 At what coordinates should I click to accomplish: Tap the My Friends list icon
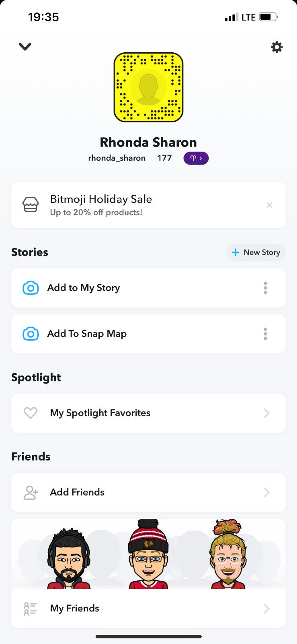pyautogui.click(x=31, y=609)
